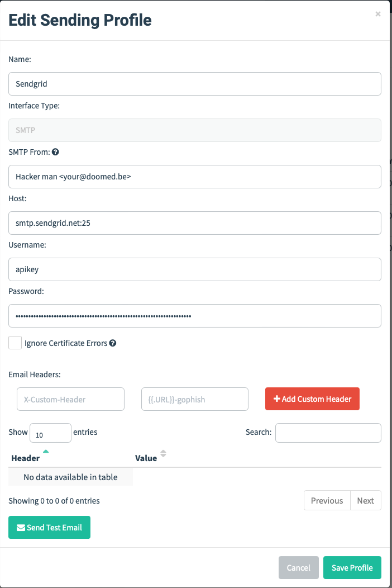Click the Name field containing Sendgrid

point(194,84)
